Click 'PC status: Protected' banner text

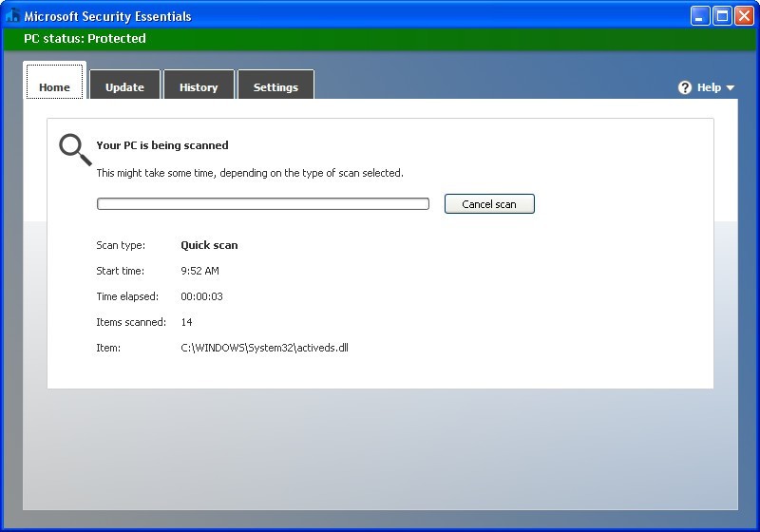coord(85,39)
